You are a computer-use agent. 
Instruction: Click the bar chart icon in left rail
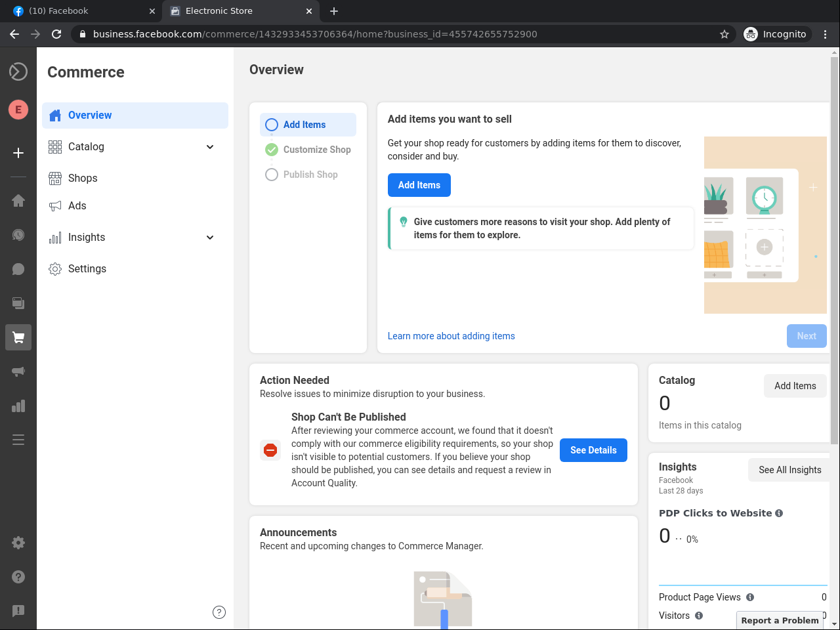click(18, 406)
